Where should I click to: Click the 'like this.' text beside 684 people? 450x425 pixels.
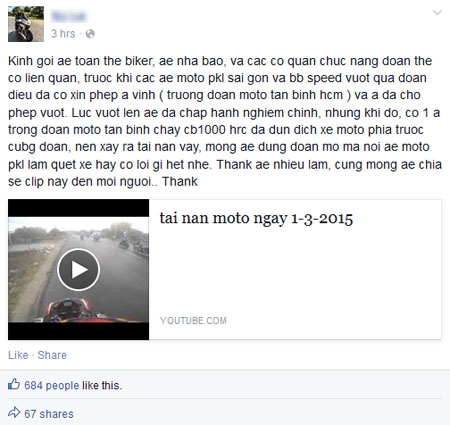pyautogui.click(x=102, y=386)
